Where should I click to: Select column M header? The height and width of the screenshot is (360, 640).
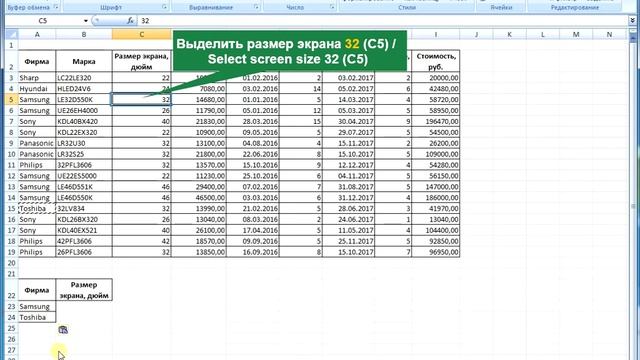pos(576,35)
